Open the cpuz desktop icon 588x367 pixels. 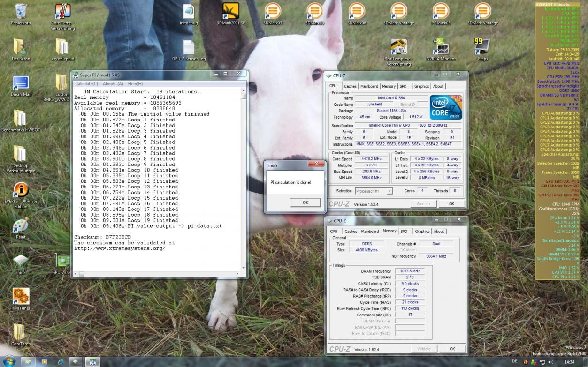20,261
